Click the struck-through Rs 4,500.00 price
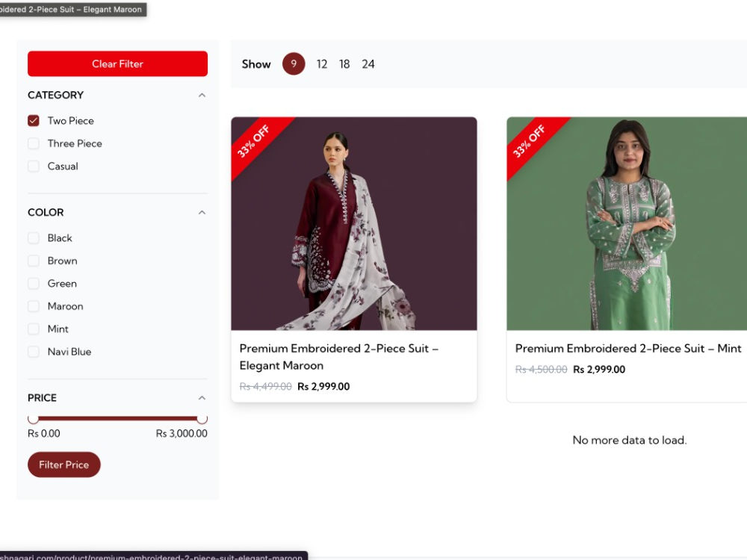Viewport: 747px width, 560px height. tap(541, 370)
